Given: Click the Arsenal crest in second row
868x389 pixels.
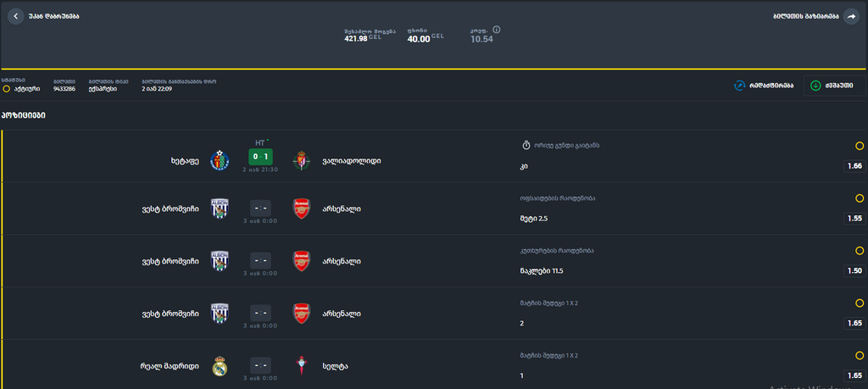Looking at the screenshot, I should 301,208.
